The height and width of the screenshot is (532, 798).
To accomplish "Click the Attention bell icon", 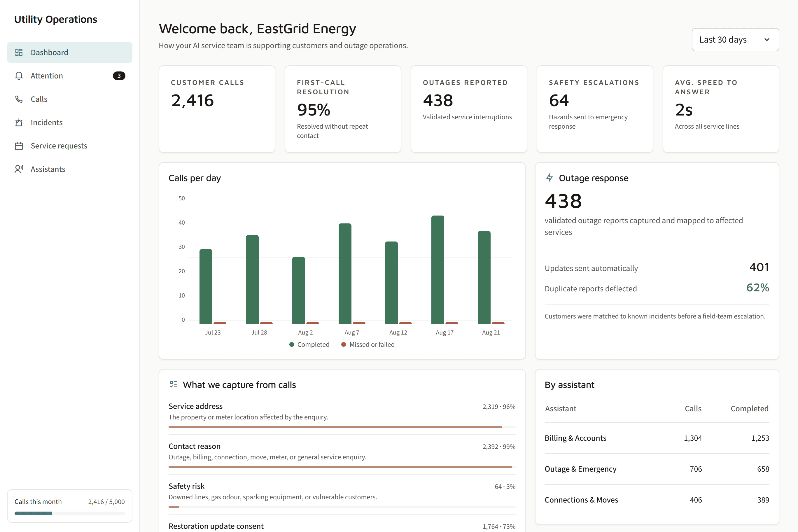I will click(x=19, y=76).
